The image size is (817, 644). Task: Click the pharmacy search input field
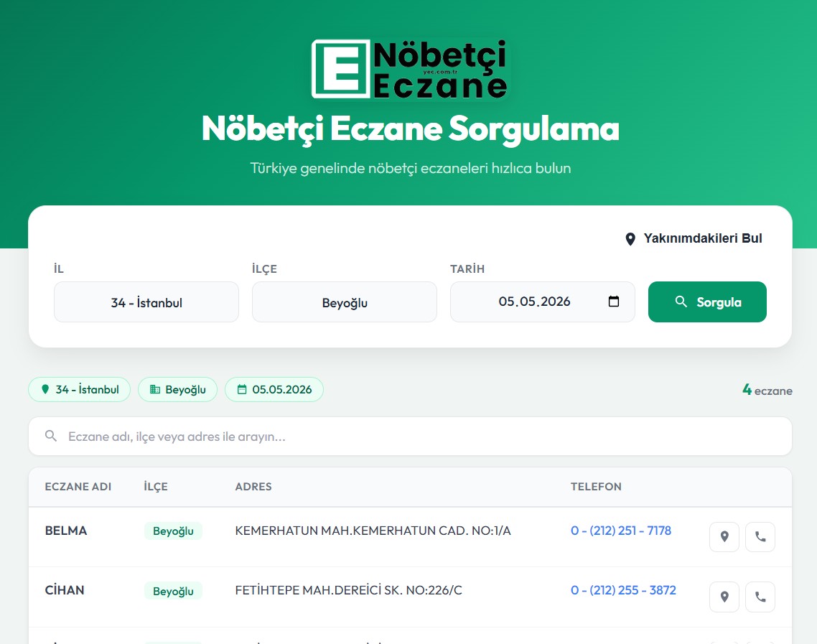coord(410,436)
